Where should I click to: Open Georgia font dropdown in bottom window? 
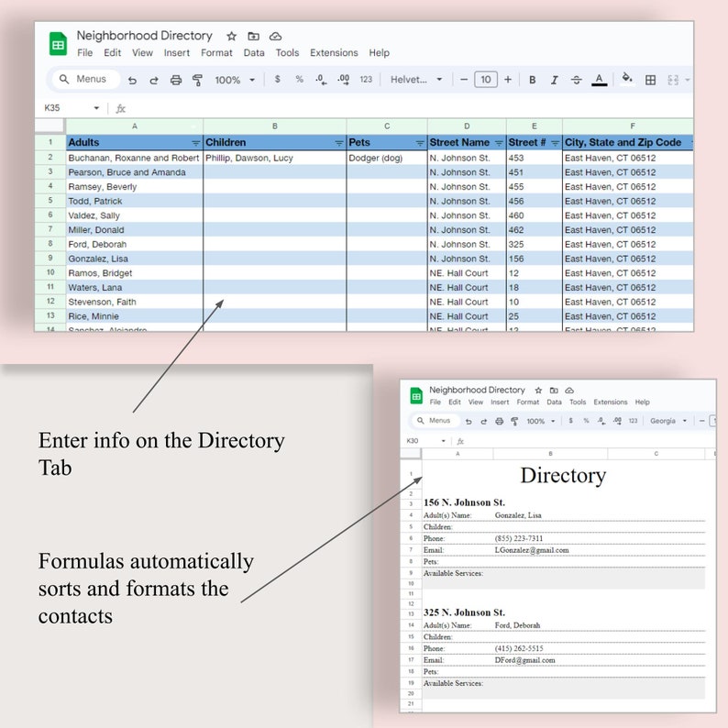point(668,421)
